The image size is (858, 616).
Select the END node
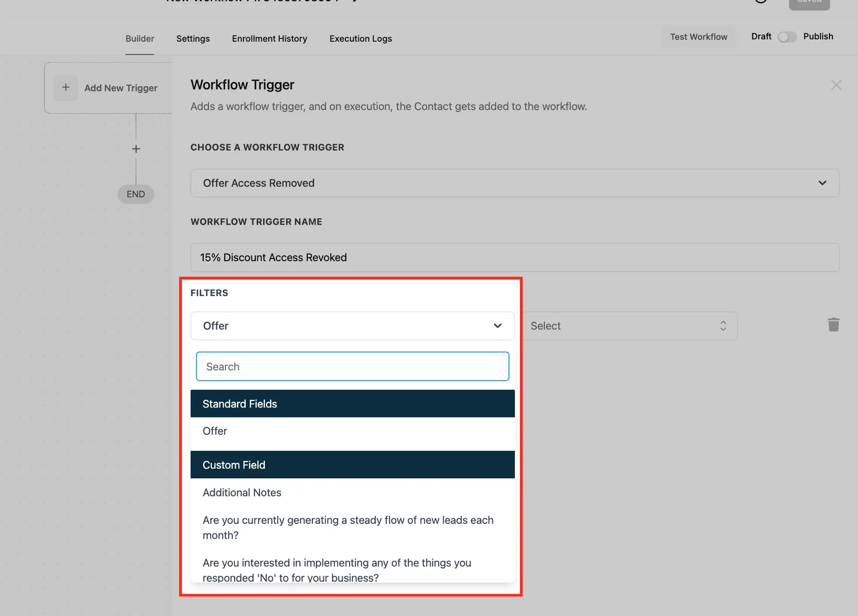136,194
